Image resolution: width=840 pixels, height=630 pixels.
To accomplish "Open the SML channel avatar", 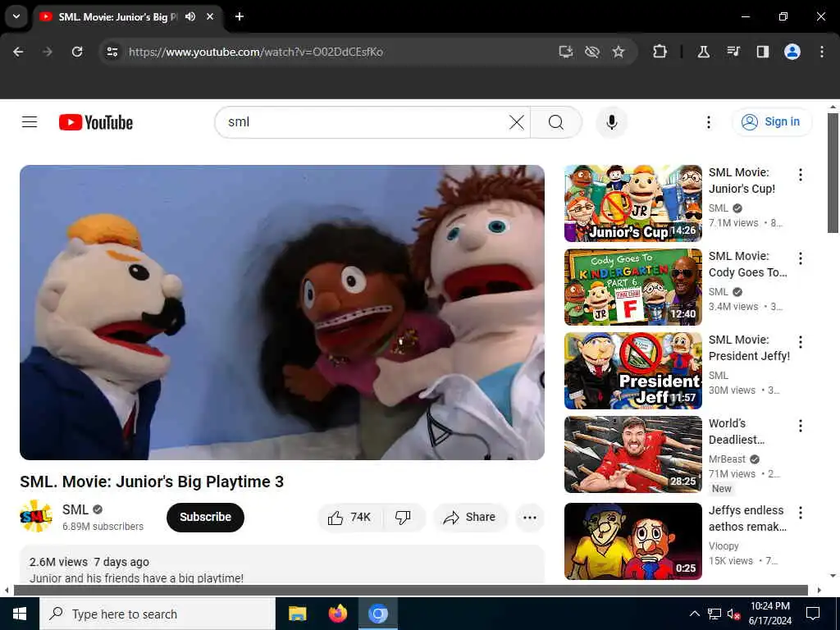I will (x=36, y=517).
